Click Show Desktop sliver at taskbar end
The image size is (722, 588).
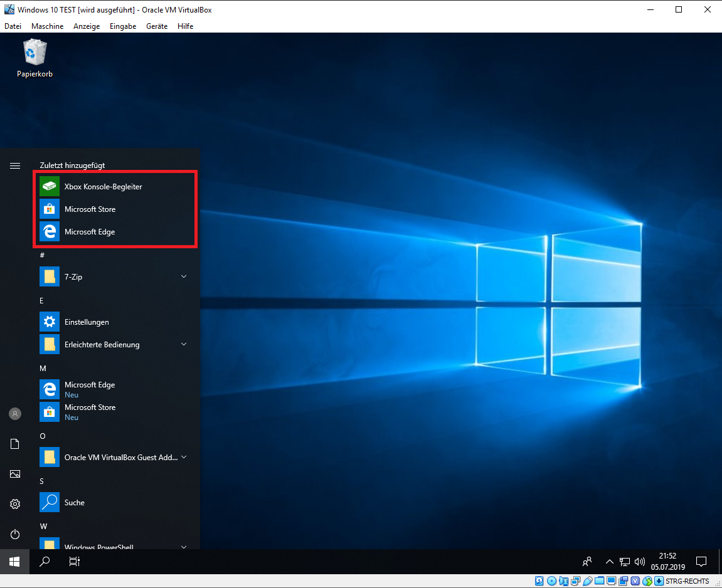coord(720,561)
